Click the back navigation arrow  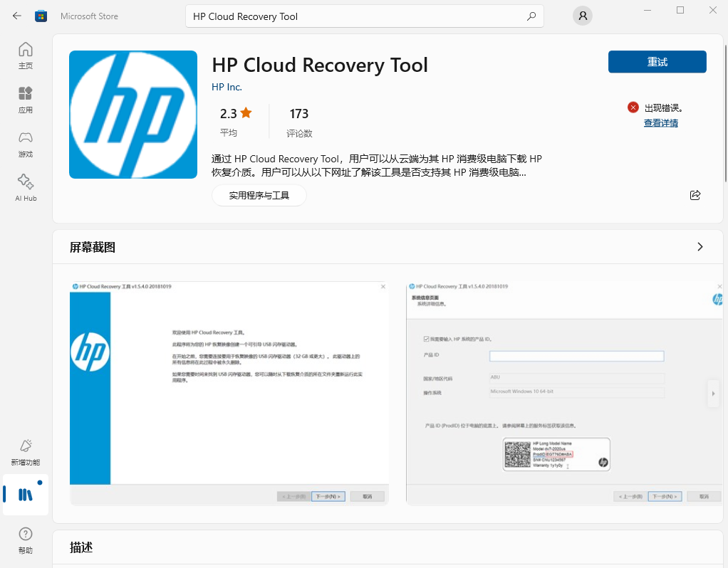pyautogui.click(x=16, y=15)
